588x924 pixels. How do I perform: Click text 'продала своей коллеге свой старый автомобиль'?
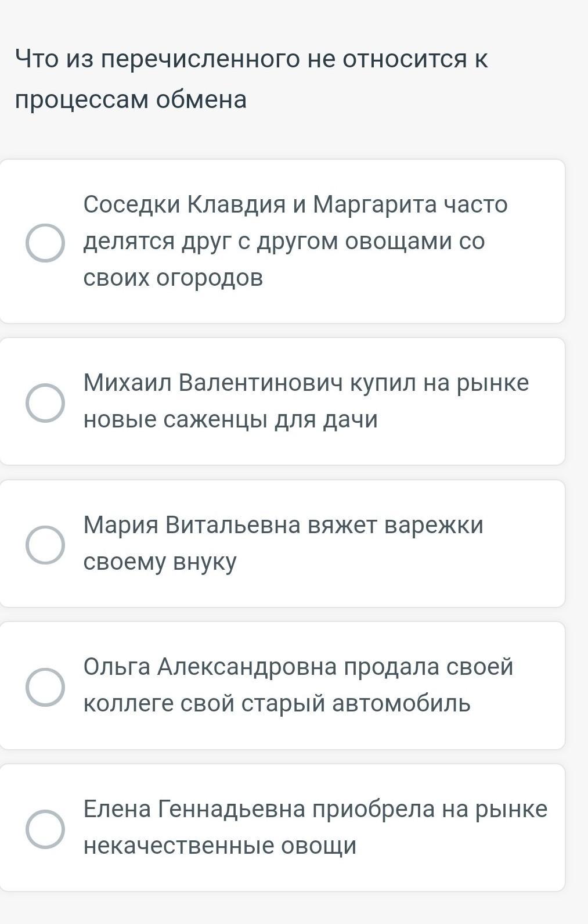(298, 685)
